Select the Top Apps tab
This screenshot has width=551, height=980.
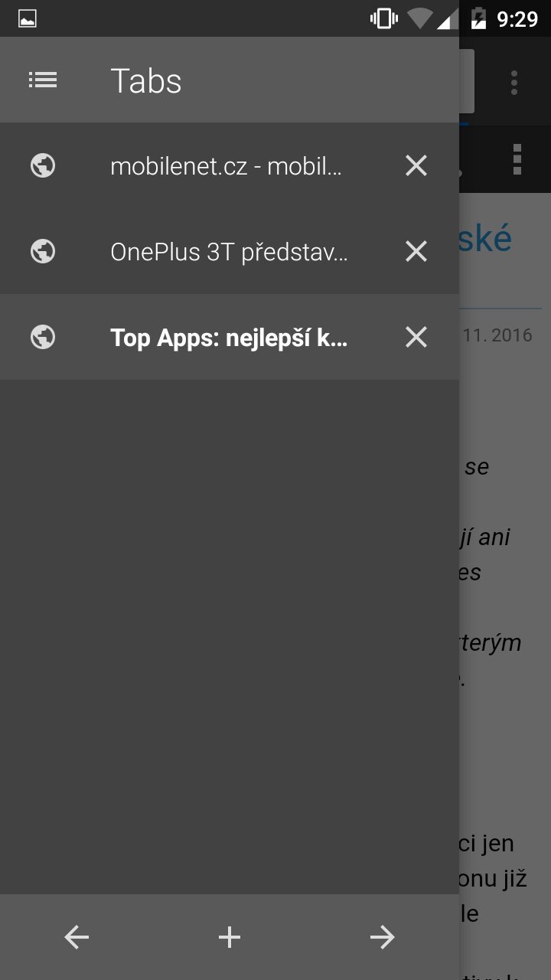pos(230,337)
